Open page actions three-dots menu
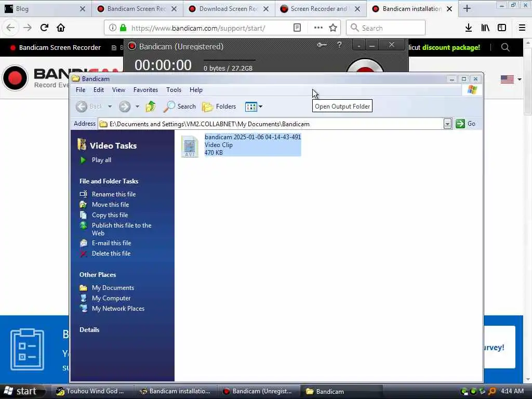The image size is (532, 399). click(318, 28)
